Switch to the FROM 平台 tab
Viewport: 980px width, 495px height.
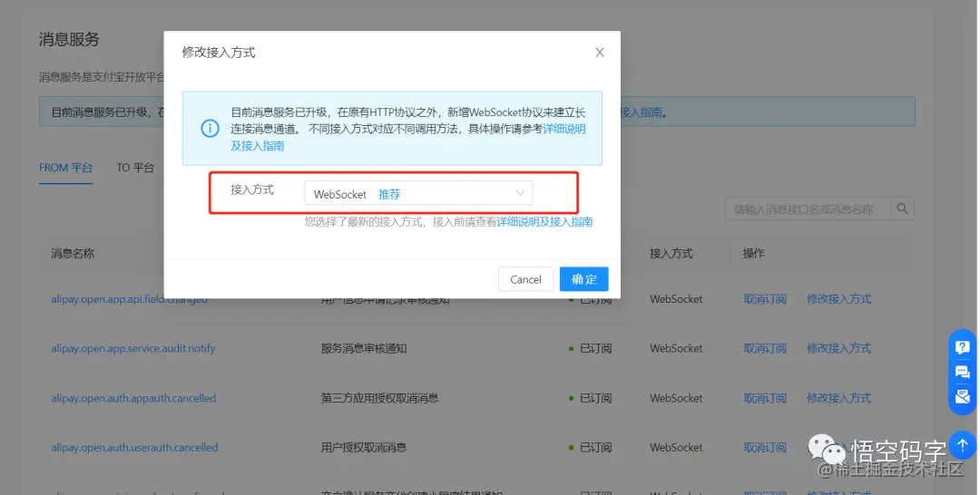[x=65, y=168]
